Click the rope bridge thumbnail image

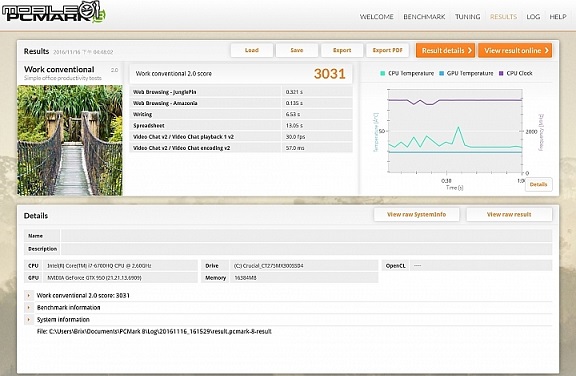[x=70, y=140]
